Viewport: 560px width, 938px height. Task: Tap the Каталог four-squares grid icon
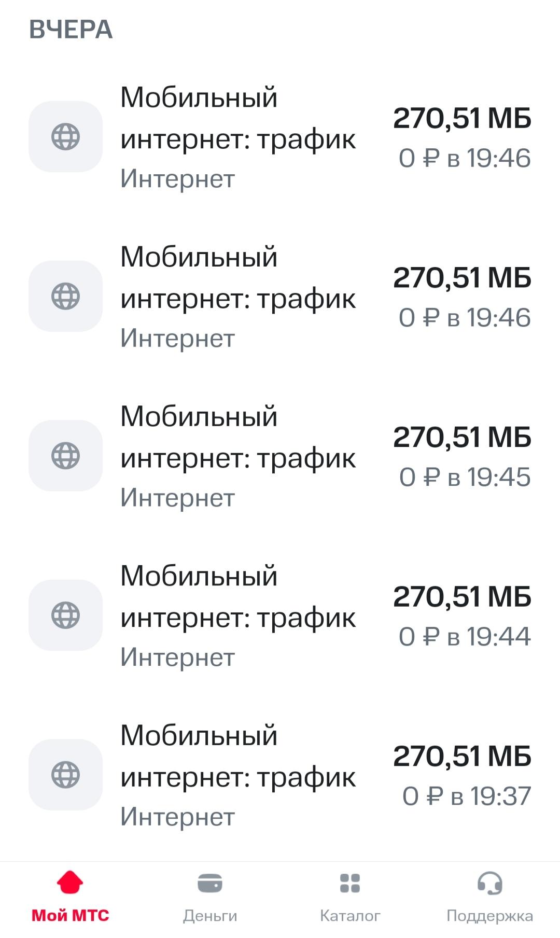point(350,883)
